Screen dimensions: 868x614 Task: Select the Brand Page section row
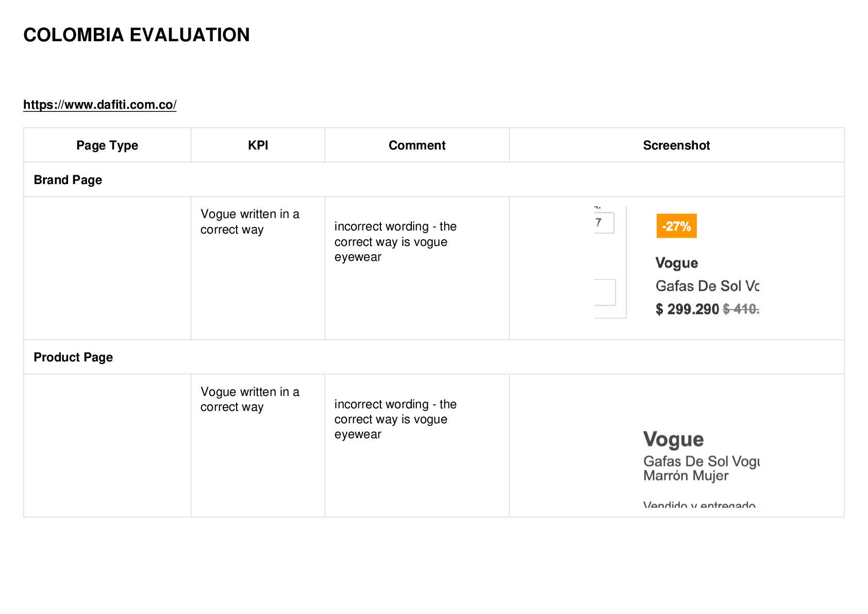click(x=433, y=179)
